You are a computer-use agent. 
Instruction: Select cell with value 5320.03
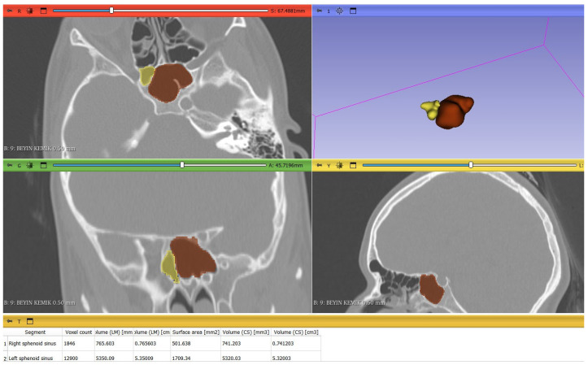(246, 358)
